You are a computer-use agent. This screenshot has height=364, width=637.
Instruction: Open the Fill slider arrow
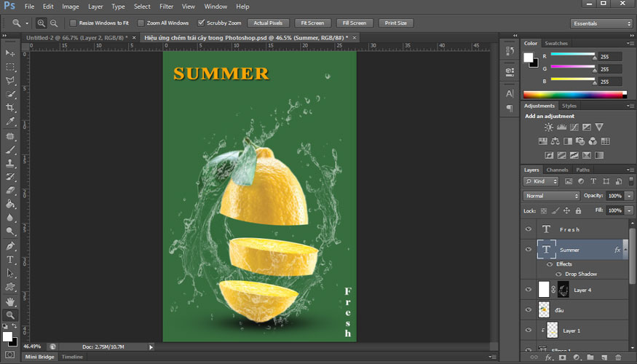(x=629, y=210)
